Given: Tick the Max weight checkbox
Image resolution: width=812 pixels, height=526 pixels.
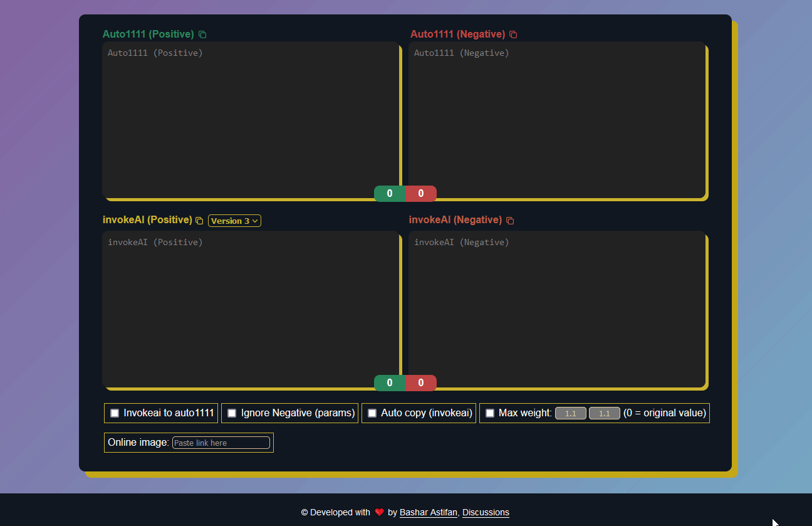Looking at the screenshot, I should (x=490, y=413).
